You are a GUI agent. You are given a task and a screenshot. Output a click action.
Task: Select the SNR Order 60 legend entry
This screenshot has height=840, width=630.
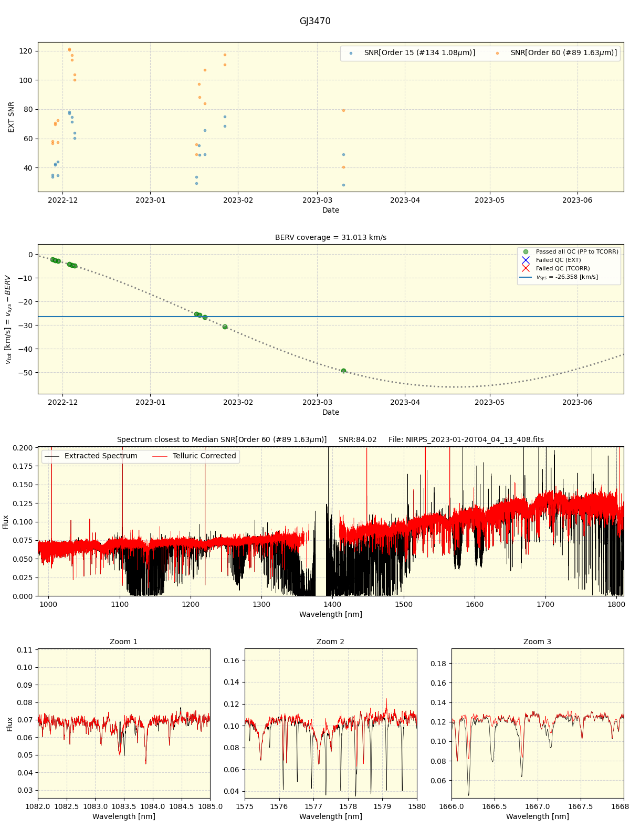click(x=555, y=53)
